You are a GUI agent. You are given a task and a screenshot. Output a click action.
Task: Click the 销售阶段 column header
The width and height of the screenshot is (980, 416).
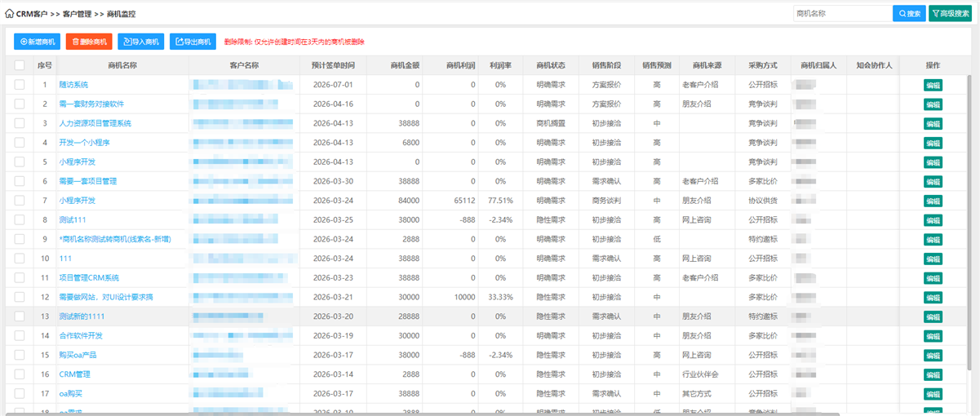point(606,65)
